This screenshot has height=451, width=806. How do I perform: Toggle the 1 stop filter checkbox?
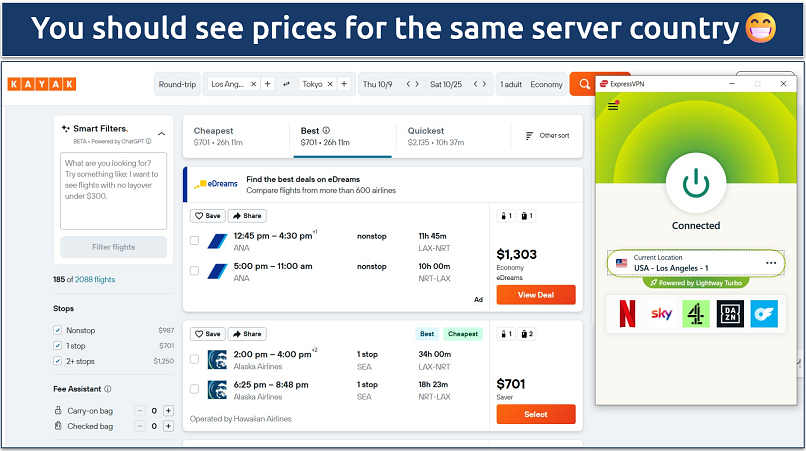(58, 345)
